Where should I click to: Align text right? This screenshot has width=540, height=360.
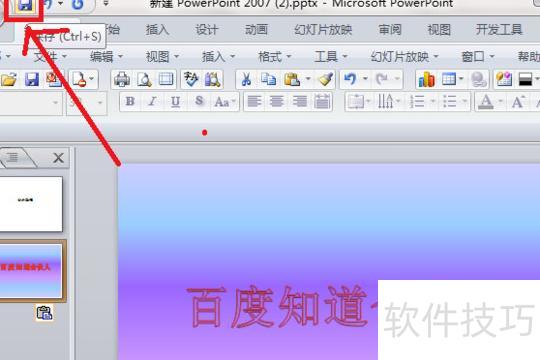click(300, 102)
